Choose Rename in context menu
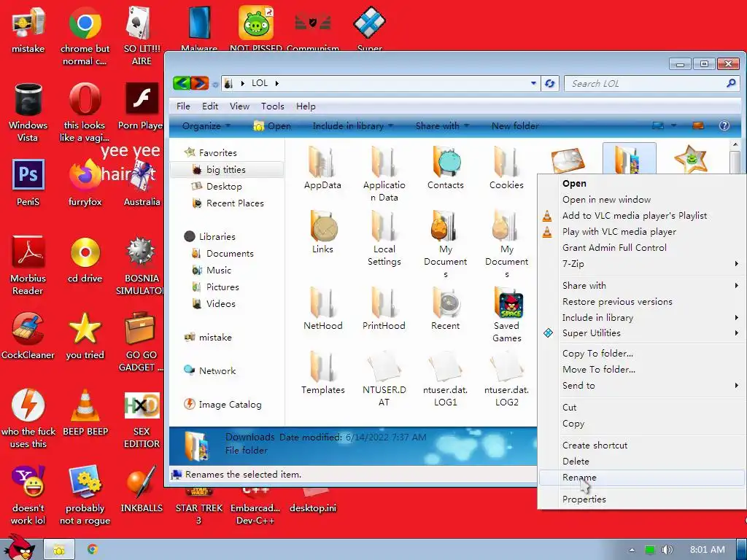Screen dimensions: 747x560 (x=643, y=477)
